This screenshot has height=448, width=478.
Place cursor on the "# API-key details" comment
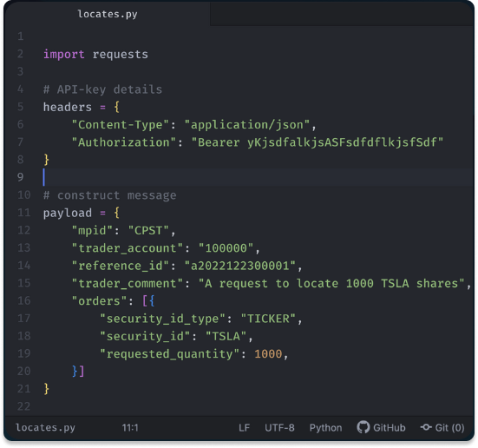pos(102,89)
